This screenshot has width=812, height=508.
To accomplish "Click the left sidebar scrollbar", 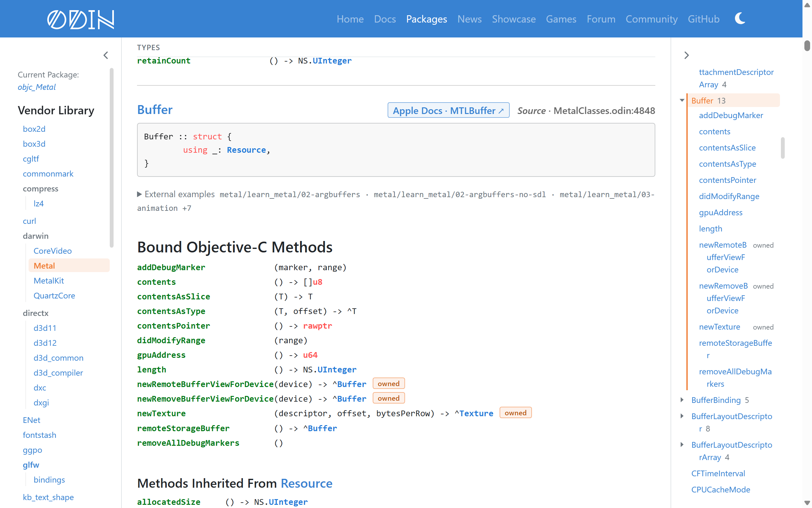I will (111, 158).
